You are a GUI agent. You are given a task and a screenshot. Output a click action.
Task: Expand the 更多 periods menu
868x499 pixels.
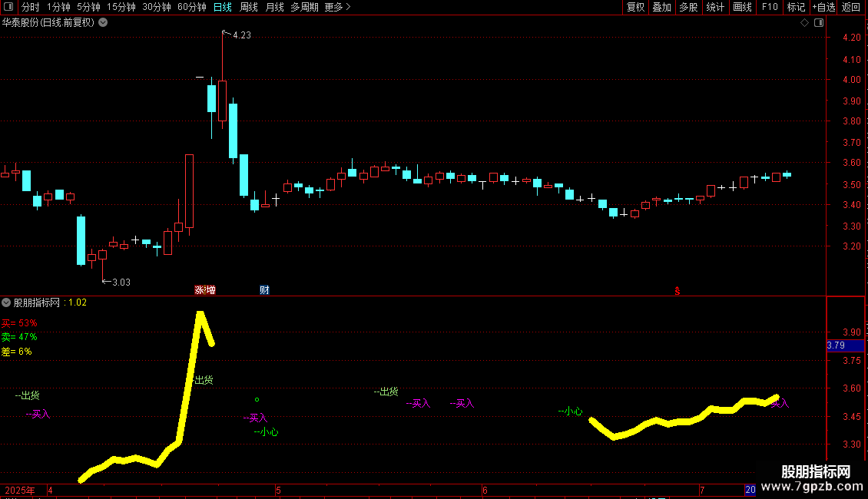click(x=337, y=7)
